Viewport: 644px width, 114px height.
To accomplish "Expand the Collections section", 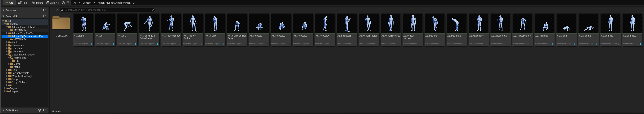I will 3,110.
